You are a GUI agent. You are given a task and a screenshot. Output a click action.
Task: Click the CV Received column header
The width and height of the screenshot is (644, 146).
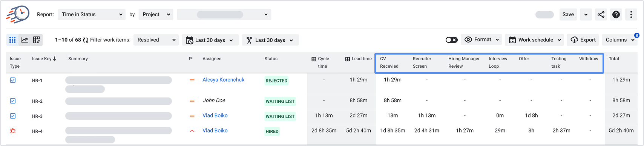pos(389,62)
